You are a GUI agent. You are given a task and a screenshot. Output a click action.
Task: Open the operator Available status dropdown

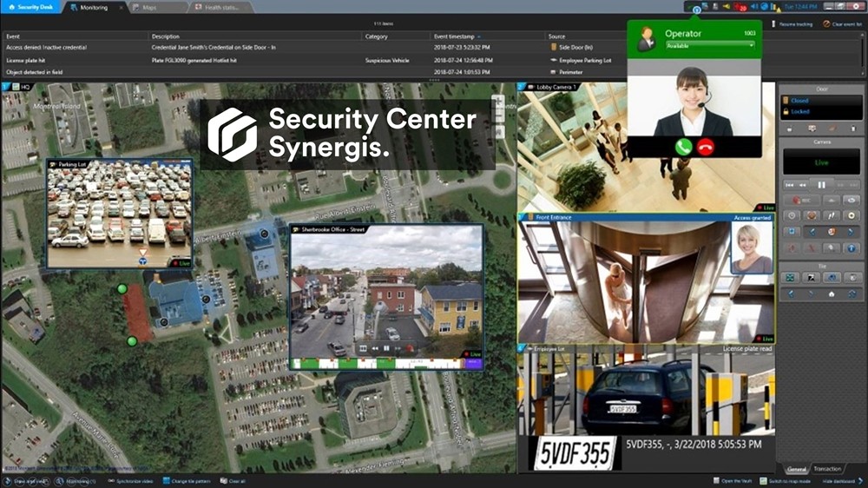[710, 46]
